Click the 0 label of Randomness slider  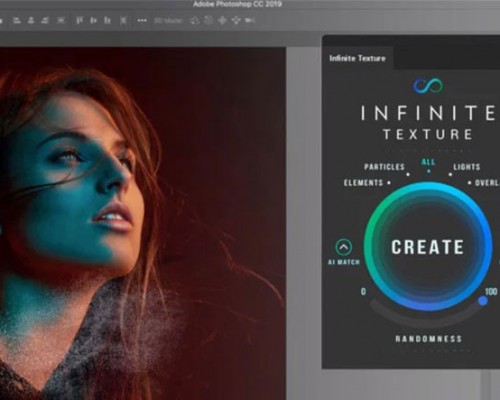[363, 292]
